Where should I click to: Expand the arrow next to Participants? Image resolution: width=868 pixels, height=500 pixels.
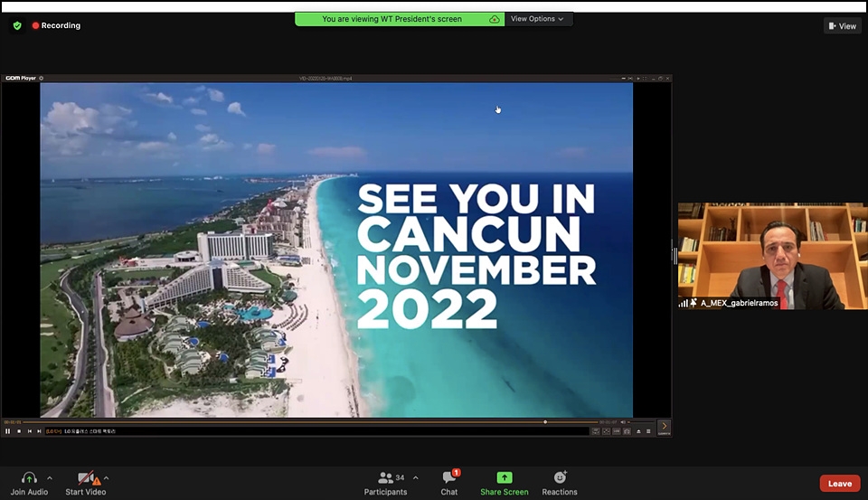415,477
